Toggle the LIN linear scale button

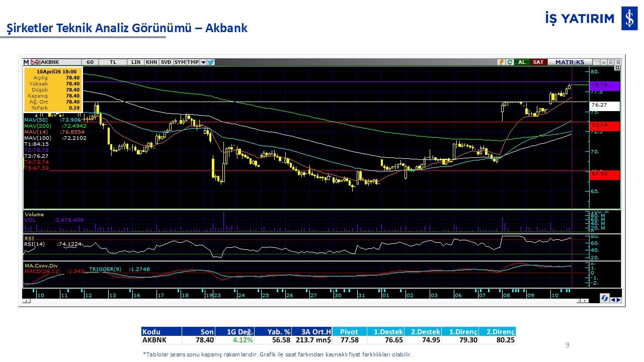click(x=136, y=62)
